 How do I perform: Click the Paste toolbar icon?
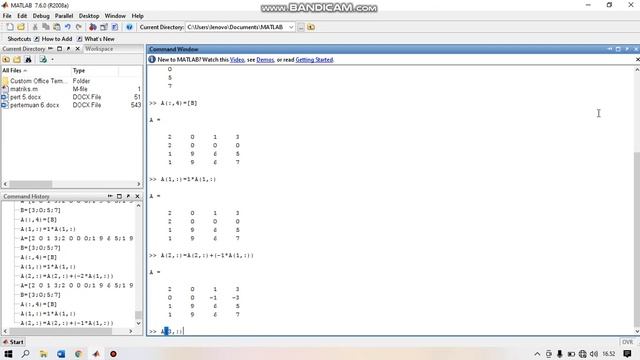(x=57, y=27)
